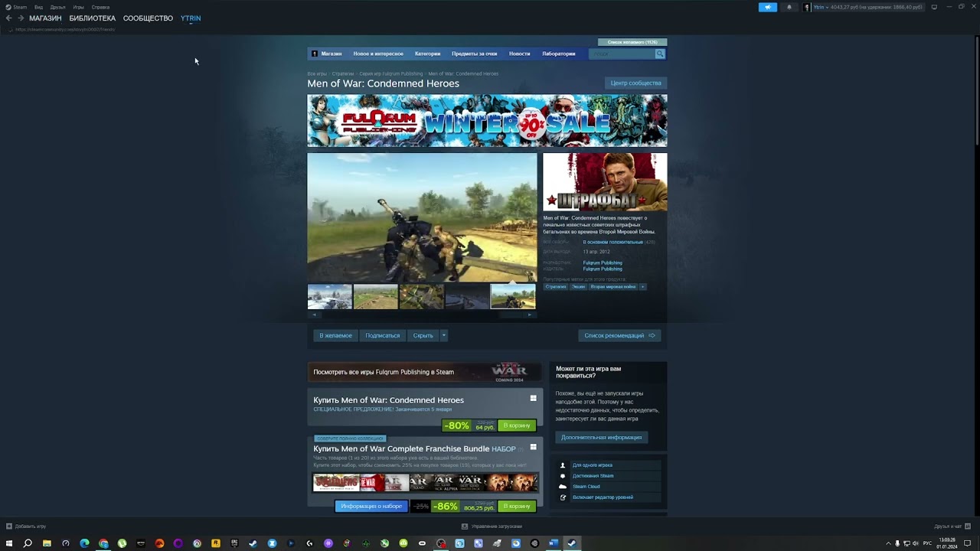Click the thumbnail strip scroll handle

(x=511, y=315)
